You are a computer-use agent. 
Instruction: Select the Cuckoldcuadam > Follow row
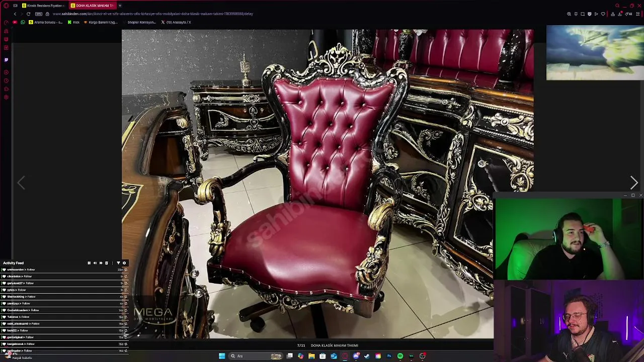(64, 310)
